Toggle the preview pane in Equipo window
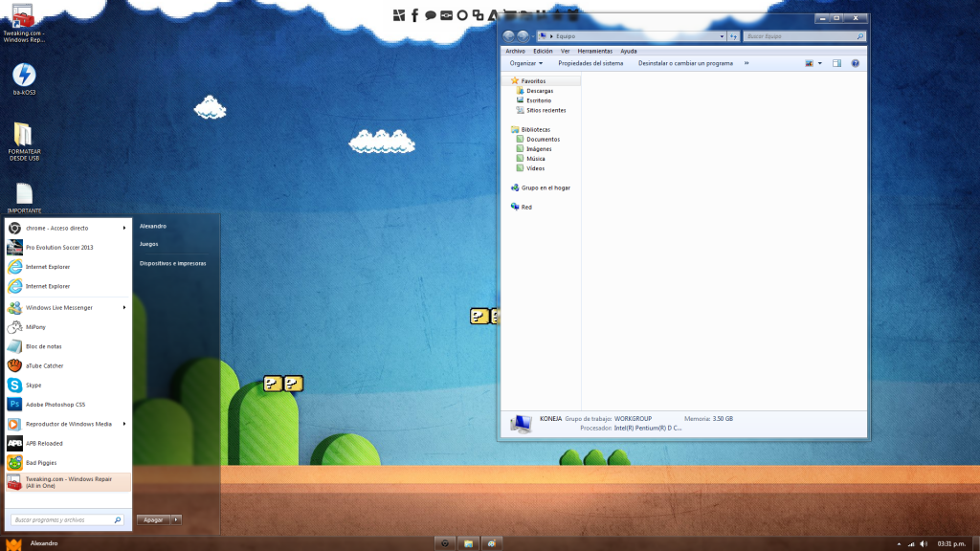Image resolution: width=980 pixels, height=551 pixels. tap(836, 63)
